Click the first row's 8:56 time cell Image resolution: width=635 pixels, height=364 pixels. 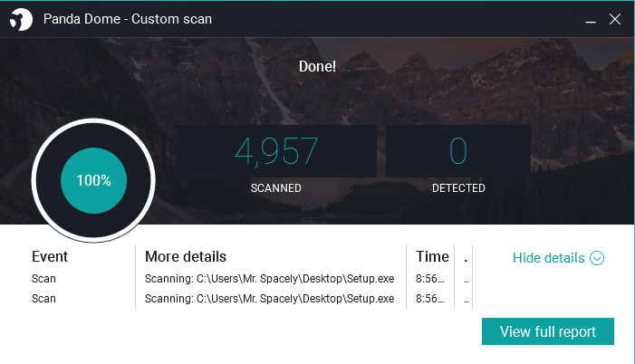click(430, 279)
